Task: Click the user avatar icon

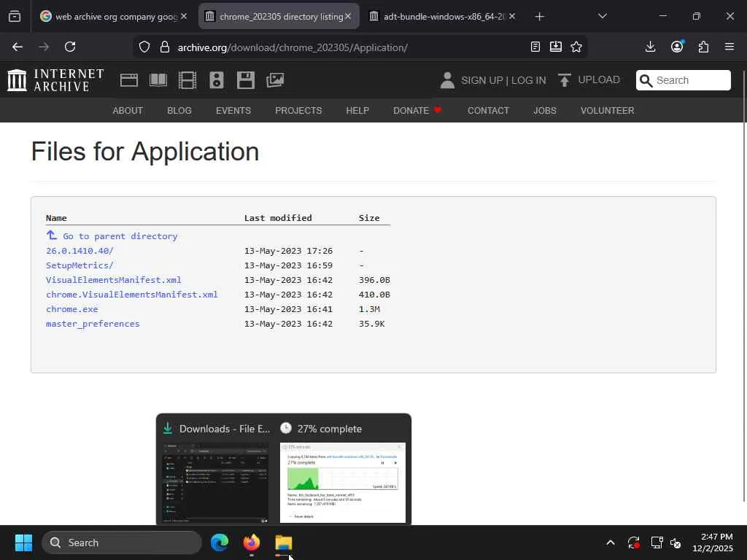Action: coord(447,80)
